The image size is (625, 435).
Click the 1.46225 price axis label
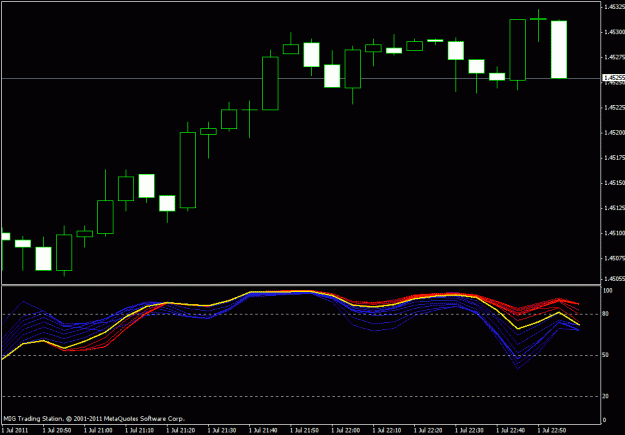[x=614, y=108]
